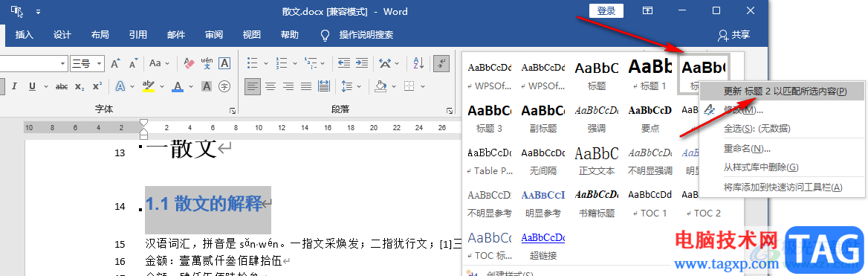868x276 pixels.
Task: Insert enclosed character (circled 字)
Action: (224, 86)
